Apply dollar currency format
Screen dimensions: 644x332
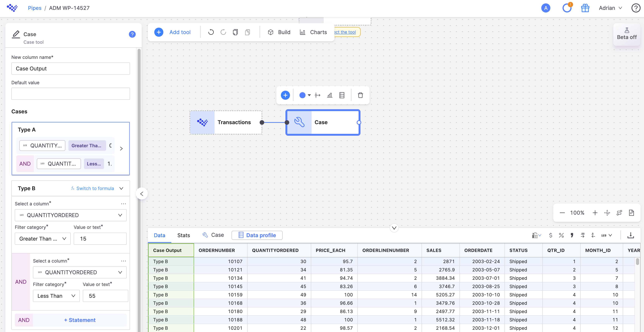(551, 235)
